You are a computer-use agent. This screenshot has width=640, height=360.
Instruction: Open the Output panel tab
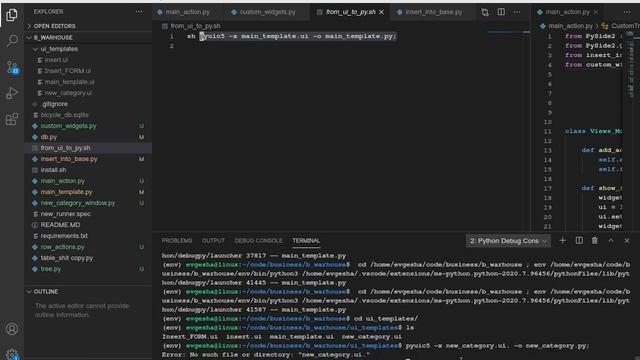coord(213,240)
